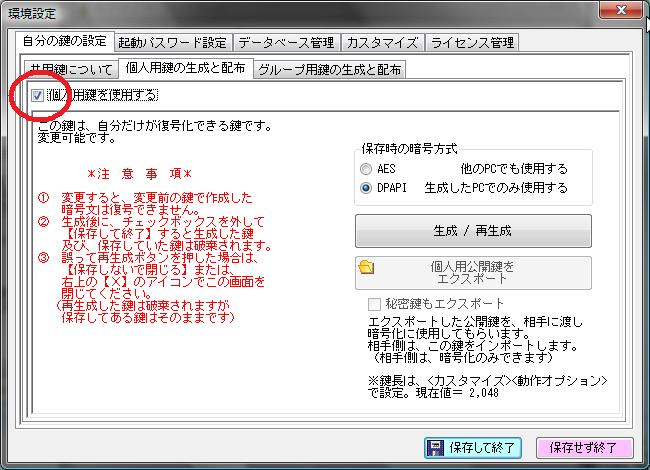The image size is (650, 470).
Task: Select the 個人用鍵の生成と配布 sub-tab
Action: pos(185,68)
